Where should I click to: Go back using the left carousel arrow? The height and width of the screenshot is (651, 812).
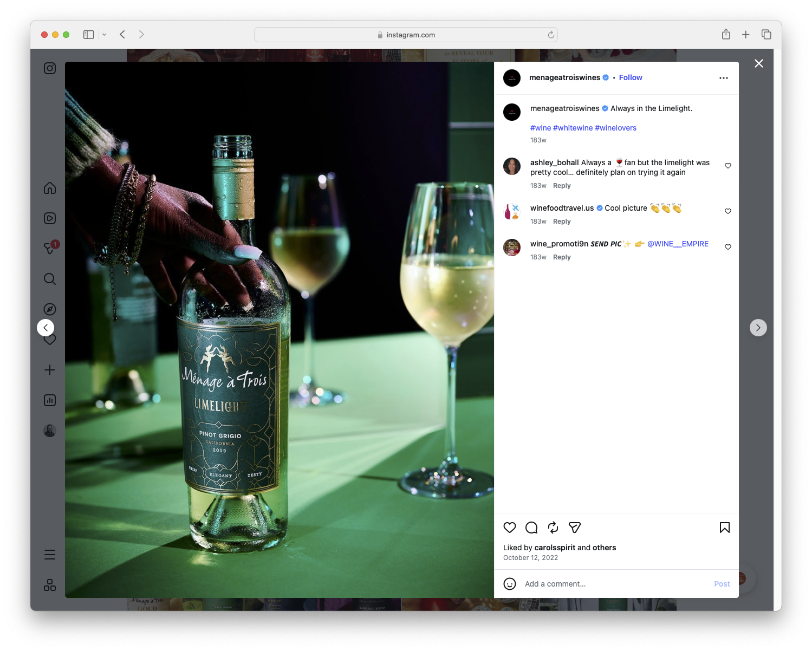click(46, 328)
